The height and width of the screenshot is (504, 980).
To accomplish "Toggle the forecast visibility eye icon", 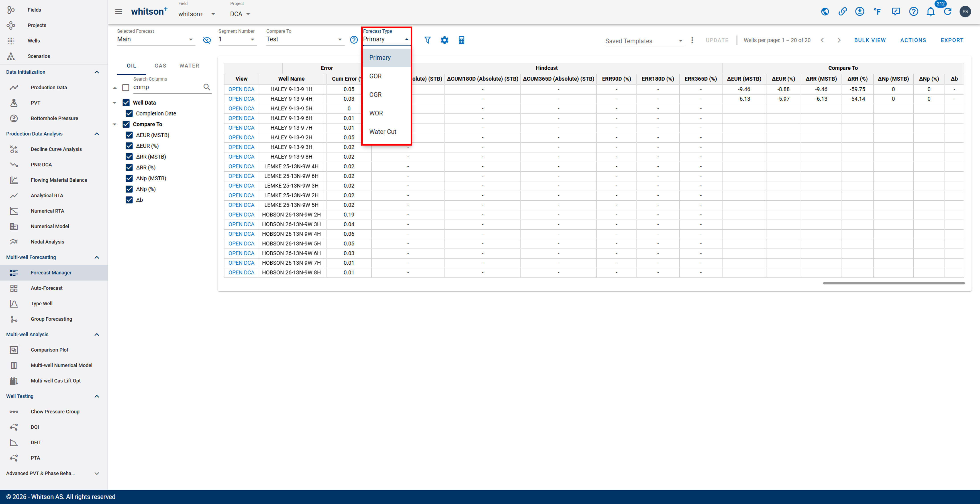I will pyautogui.click(x=207, y=40).
